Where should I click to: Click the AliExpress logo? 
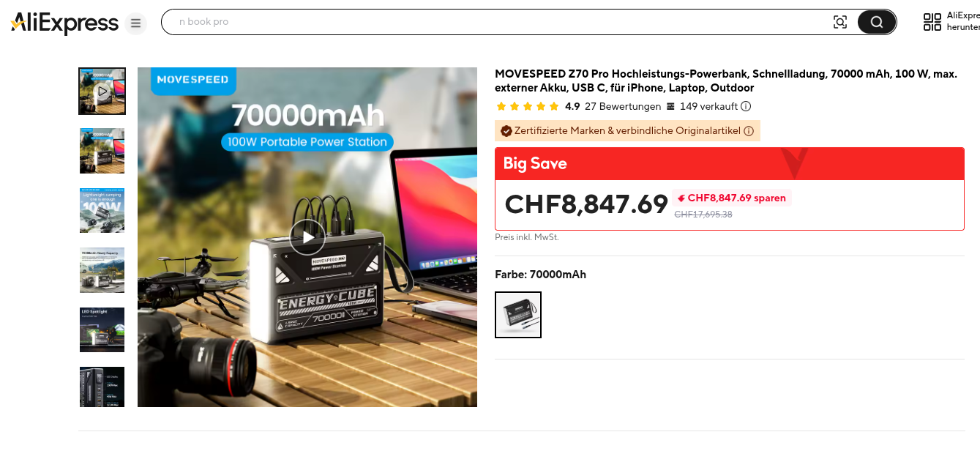(x=64, y=23)
